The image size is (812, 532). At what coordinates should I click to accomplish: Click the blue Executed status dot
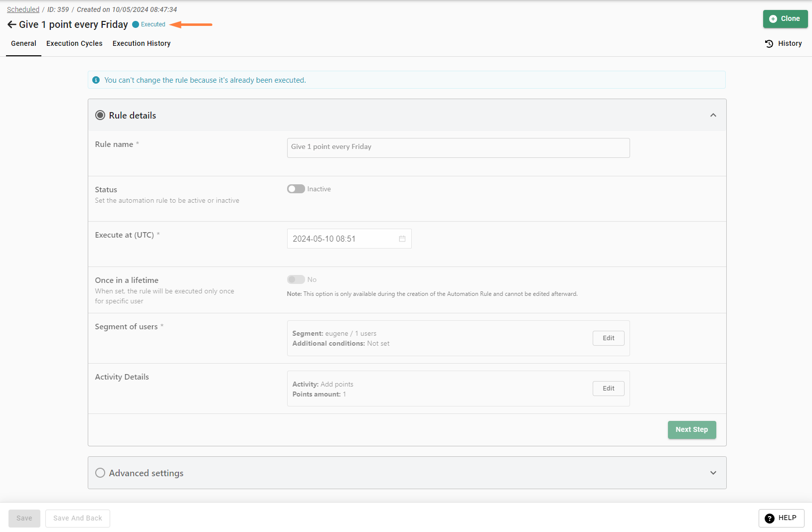[136, 24]
